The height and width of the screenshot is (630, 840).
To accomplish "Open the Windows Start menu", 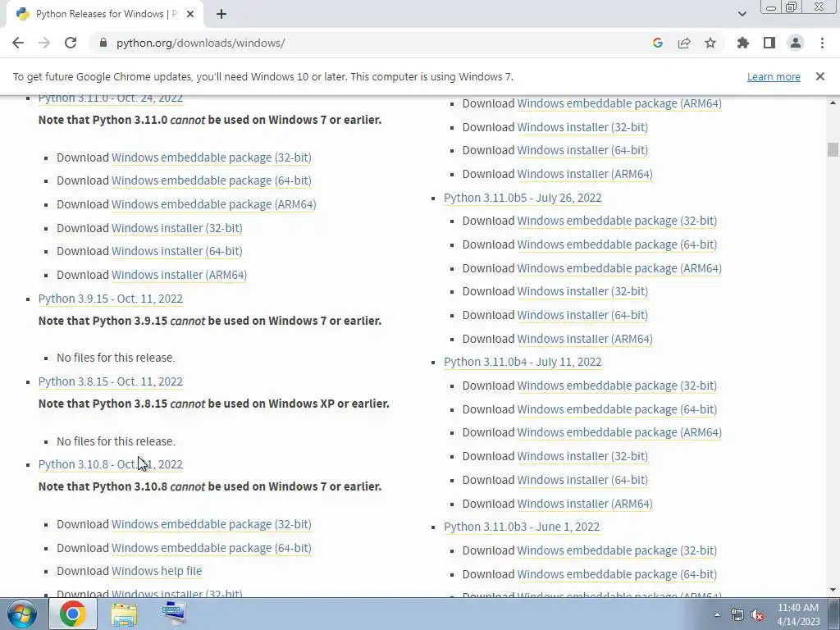I will pos(21,614).
